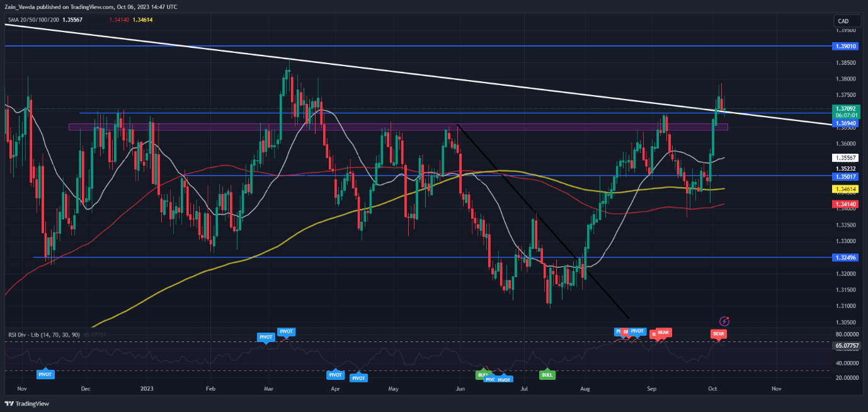Click the red 1.34140 axis price label
Image resolution: width=868 pixels, height=412 pixels.
pos(845,204)
